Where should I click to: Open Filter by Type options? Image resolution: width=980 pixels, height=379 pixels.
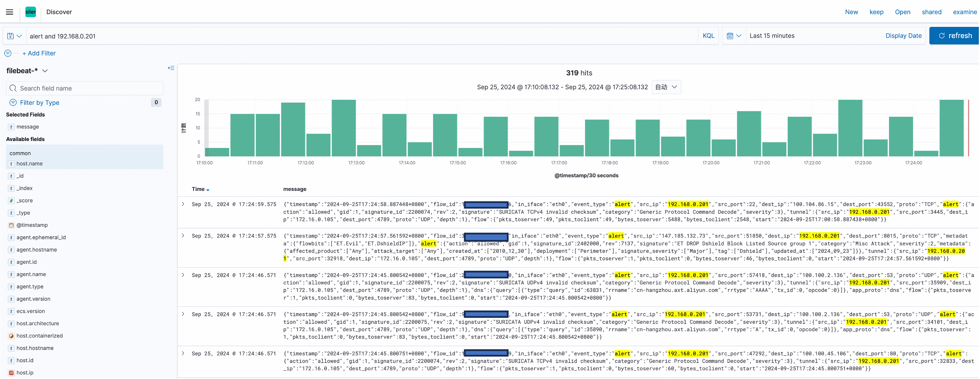click(x=39, y=102)
